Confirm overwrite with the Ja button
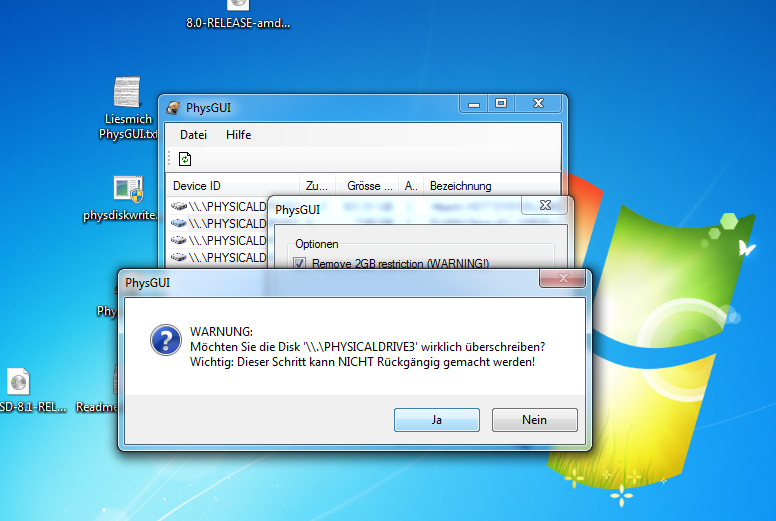Image resolution: width=776 pixels, height=521 pixels. [436, 420]
